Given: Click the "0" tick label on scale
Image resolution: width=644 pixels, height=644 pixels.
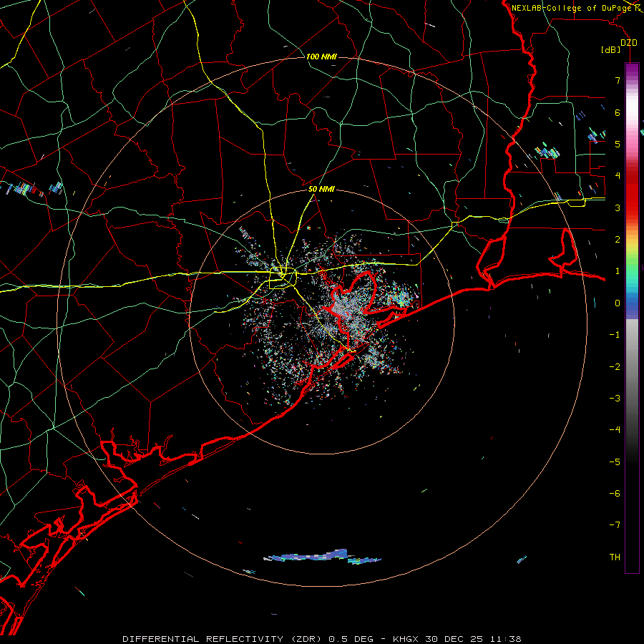Looking at the screenshot, I should [618, 303].
